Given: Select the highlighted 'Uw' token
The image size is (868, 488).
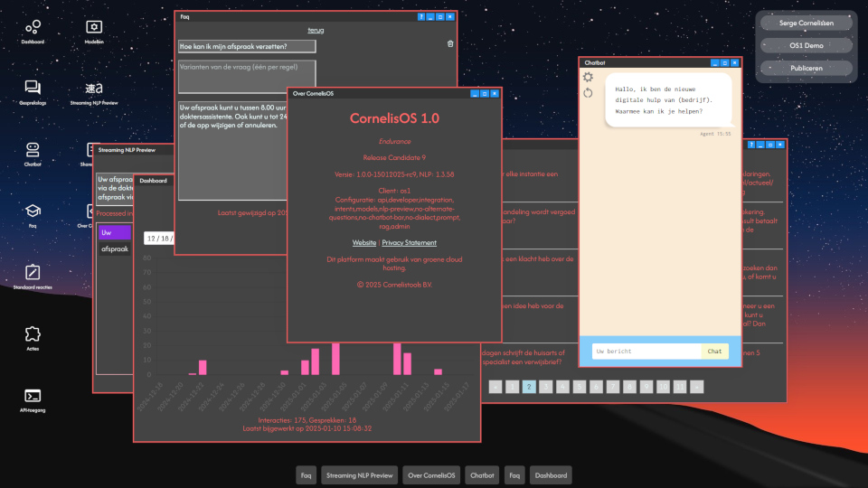Looking at the screenshot, I should click(x=115, y=232).
